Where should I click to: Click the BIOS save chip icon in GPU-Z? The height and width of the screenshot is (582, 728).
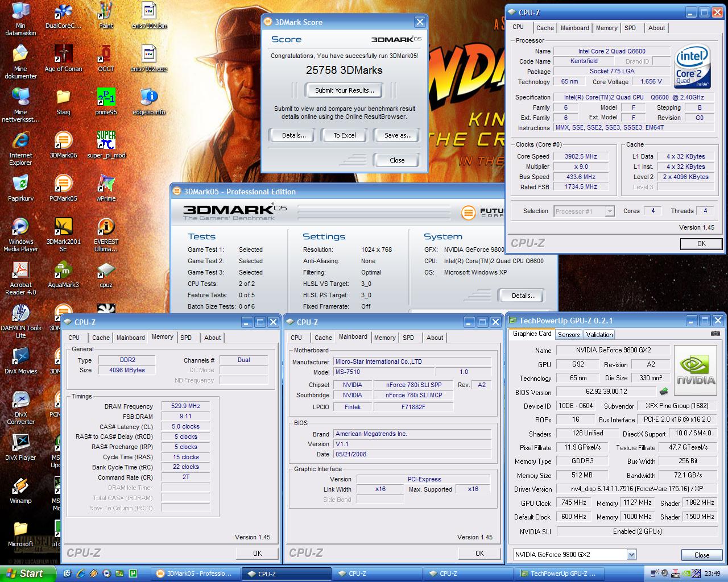coord(663,392)
